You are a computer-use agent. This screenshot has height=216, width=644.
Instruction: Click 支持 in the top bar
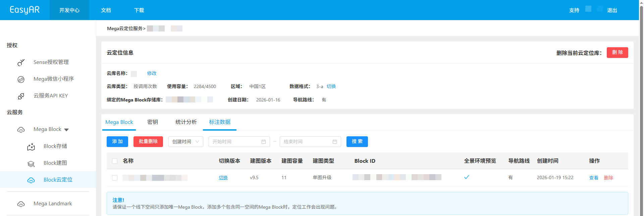coord(574,10)
